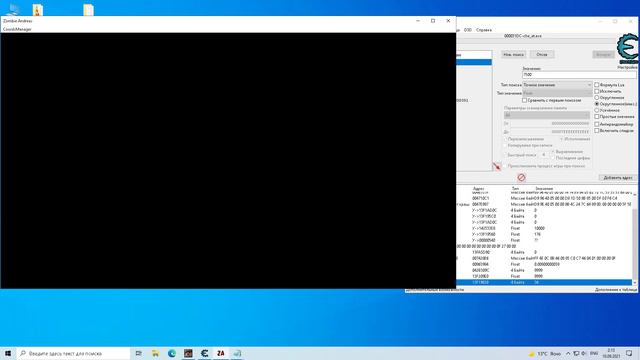Viewport: 640px width, 360px height.
Task: Open the orange file icon on the desktop
Action: coord(38,9)
